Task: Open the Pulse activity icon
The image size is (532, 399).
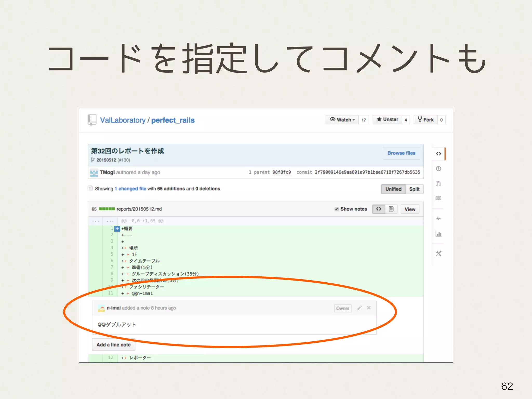Action: pos(438,219)
